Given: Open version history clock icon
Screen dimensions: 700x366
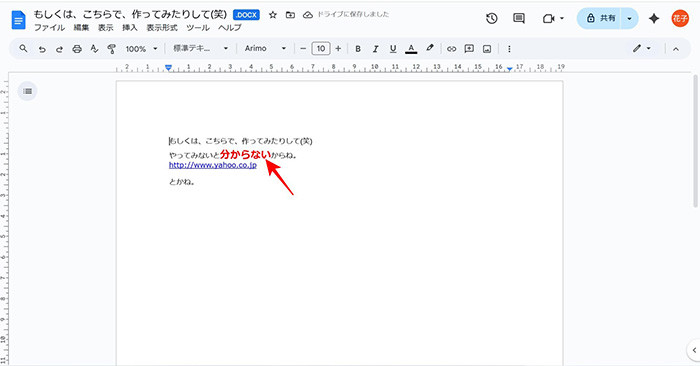Looking at the screenshot, I should coord(492,18).
